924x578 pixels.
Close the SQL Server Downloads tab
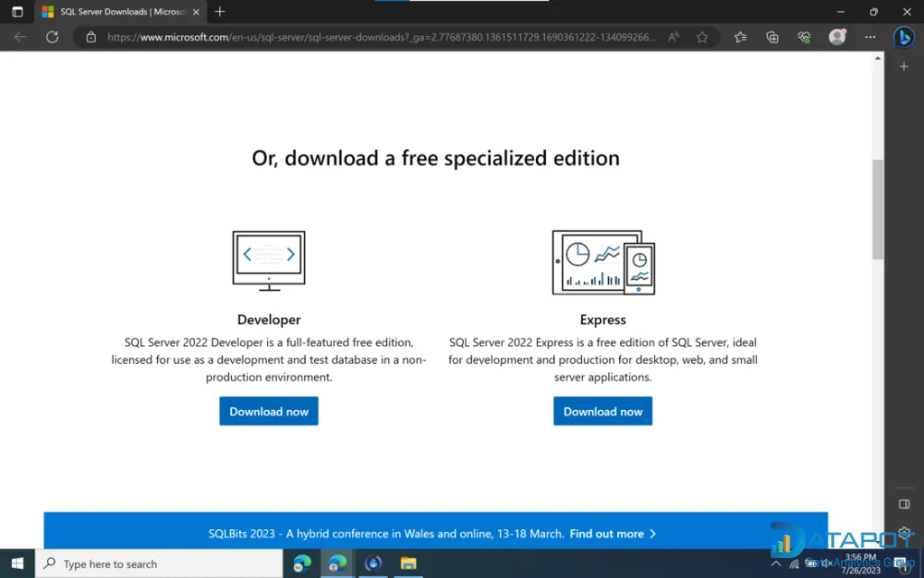(x=196, y=12)
